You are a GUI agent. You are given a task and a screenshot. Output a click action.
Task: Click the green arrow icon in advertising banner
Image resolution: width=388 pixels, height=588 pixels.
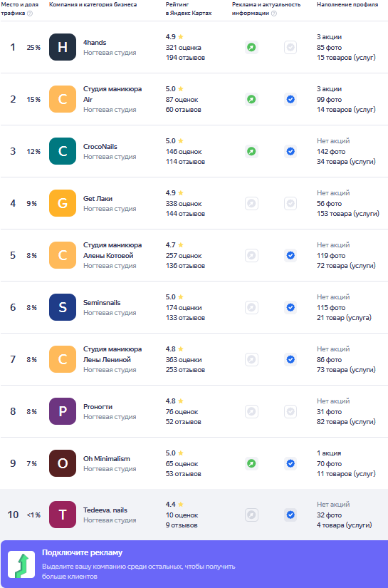coord(21,564)
